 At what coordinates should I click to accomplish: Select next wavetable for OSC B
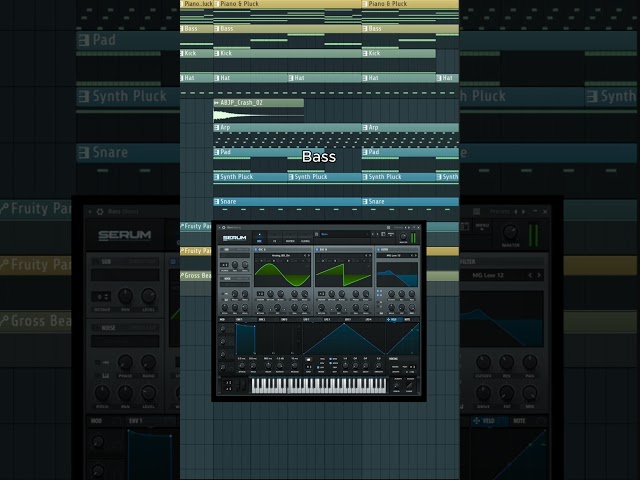point(370,256)
